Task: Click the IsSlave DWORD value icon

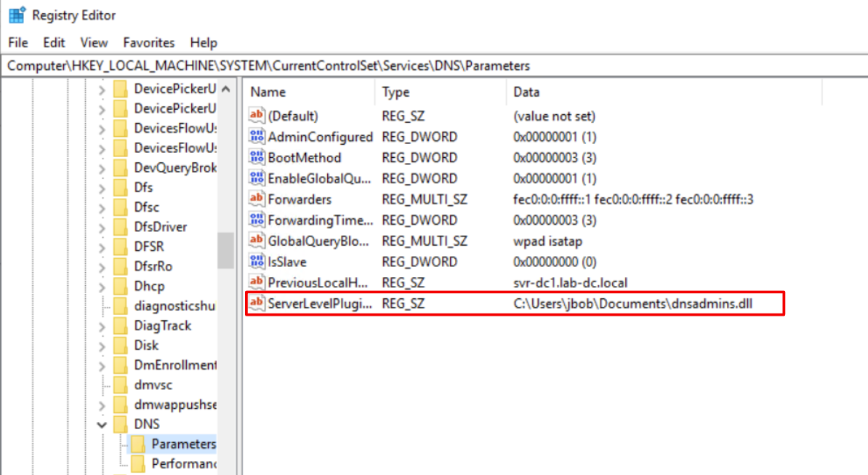Action: (257, 261)
